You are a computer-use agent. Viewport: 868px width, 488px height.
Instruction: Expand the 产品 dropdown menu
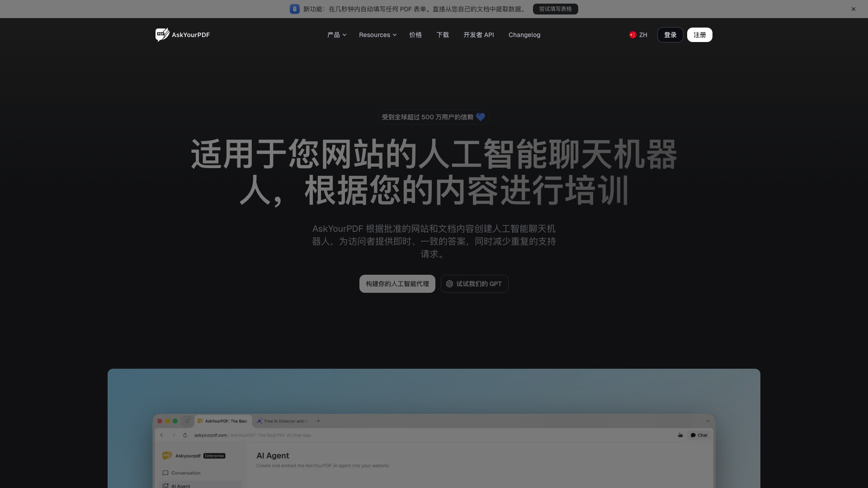337,35
